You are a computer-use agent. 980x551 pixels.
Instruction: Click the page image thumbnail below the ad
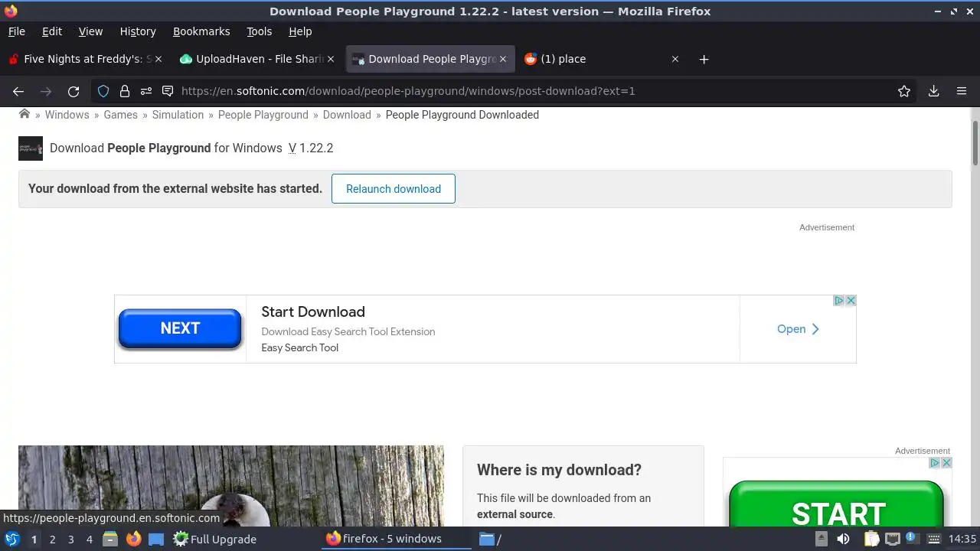(x=230, y=485)
